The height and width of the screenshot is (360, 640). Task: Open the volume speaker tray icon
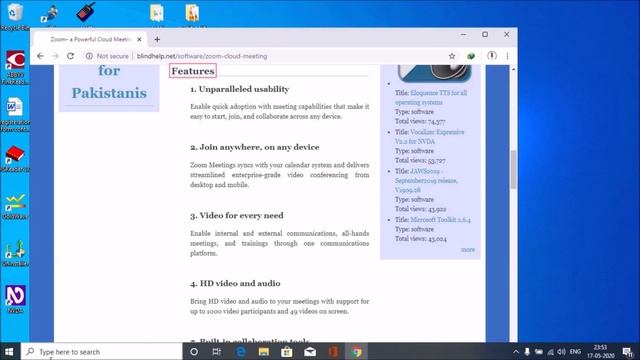click(562, 351)
